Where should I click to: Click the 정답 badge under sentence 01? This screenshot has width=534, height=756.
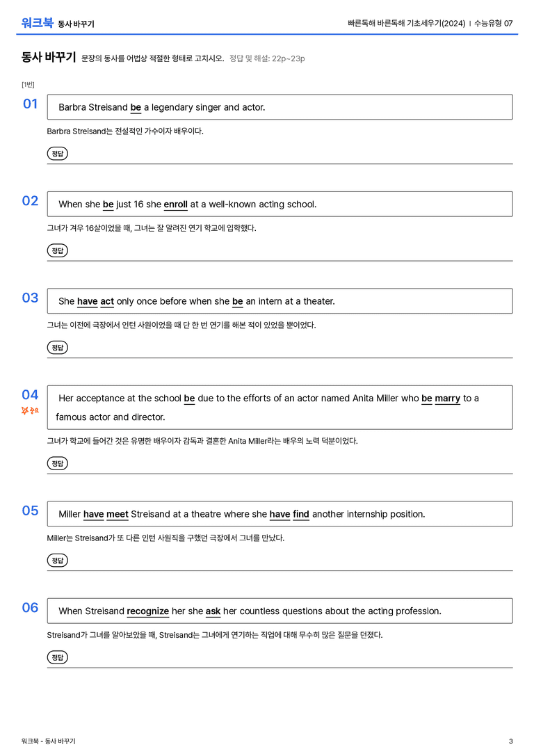point(57,153)
